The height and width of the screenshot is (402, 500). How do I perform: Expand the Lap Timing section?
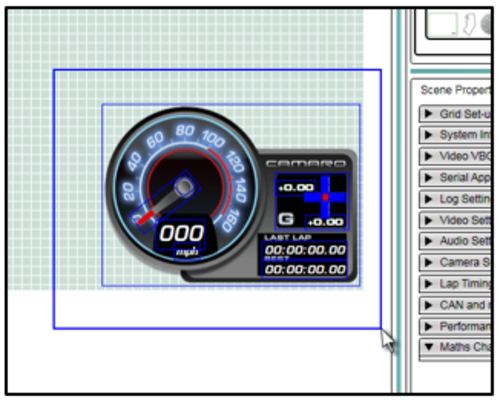(x=455, y=284)
